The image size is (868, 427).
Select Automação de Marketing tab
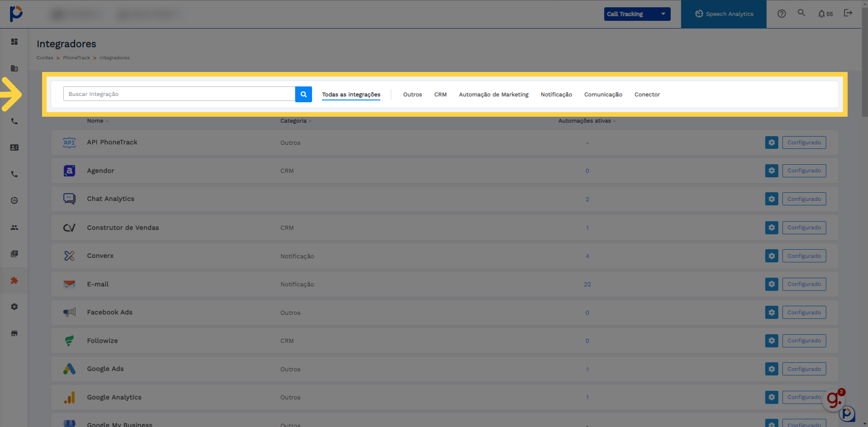coord(493,95)
